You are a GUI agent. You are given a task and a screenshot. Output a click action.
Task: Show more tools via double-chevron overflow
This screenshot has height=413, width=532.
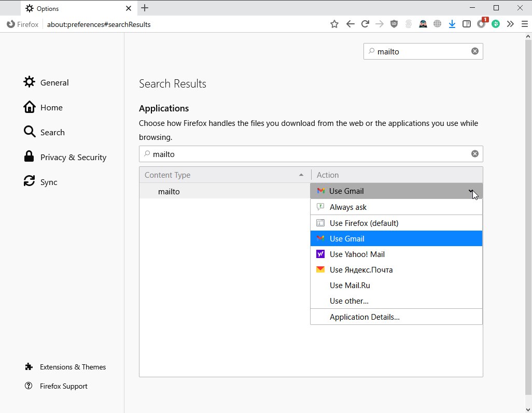pos(510,24)
